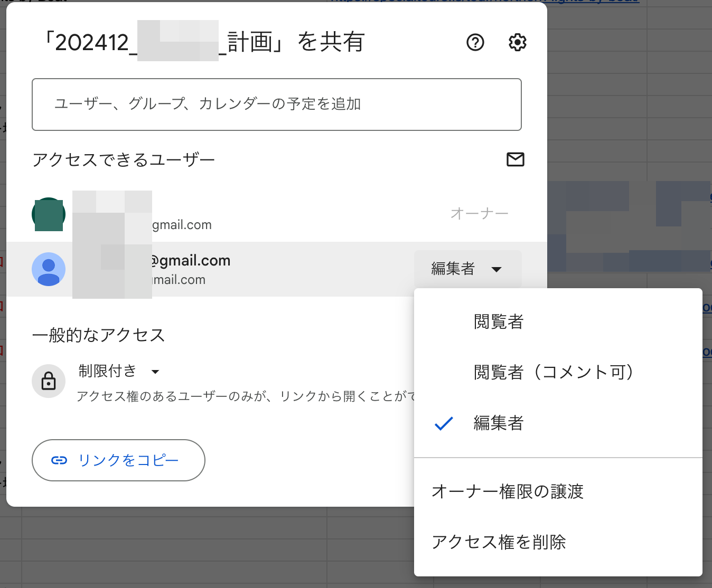Select アクセス権を削除 to remove access
Viewport: 712px width, 588px height.
coord(498,542)
